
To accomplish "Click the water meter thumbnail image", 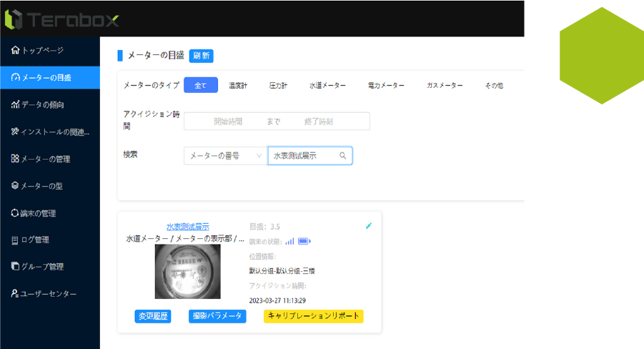I will coord(182,272).
